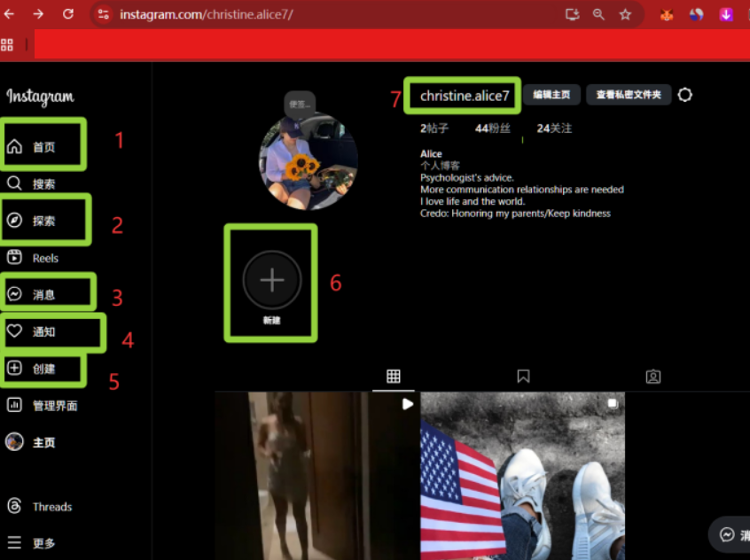
Task: Open the dashboard (管理界面) icon
Action: tap(15, 405)
